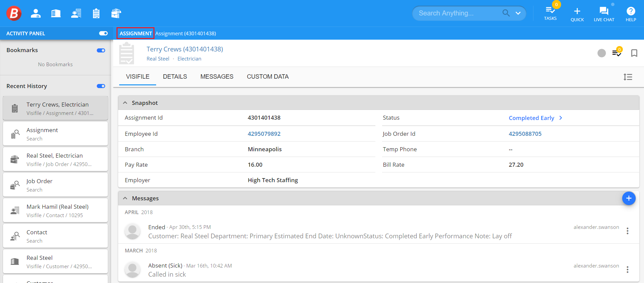
Task: Open the Quick add menu
Action: point(577,14)
